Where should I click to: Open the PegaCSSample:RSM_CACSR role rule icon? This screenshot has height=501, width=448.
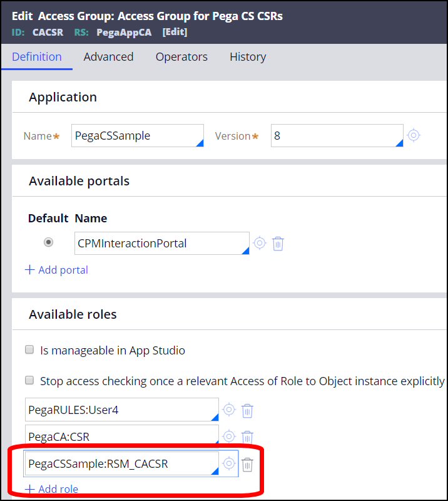click(229, 463)
